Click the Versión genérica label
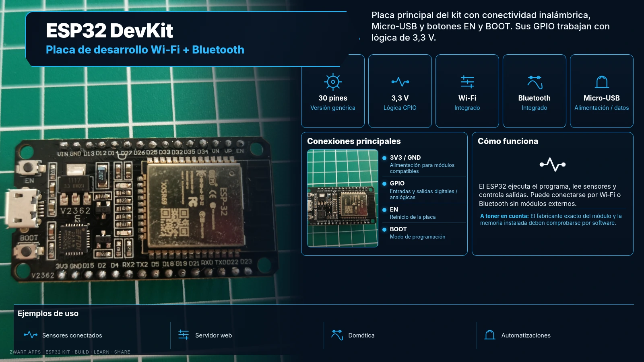Viewport: 644px width, 362px height. pos(333,108)
